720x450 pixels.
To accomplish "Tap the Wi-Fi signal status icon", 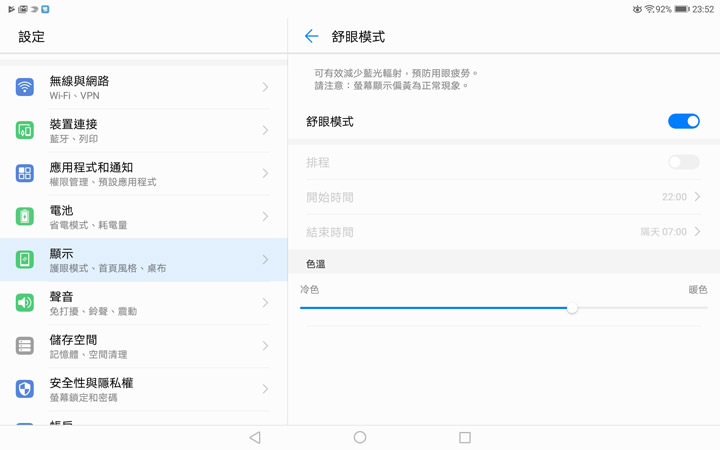I will (x=649, y=9).
